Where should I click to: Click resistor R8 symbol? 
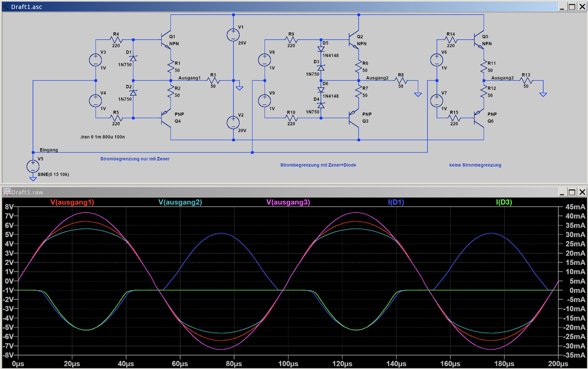401,80
